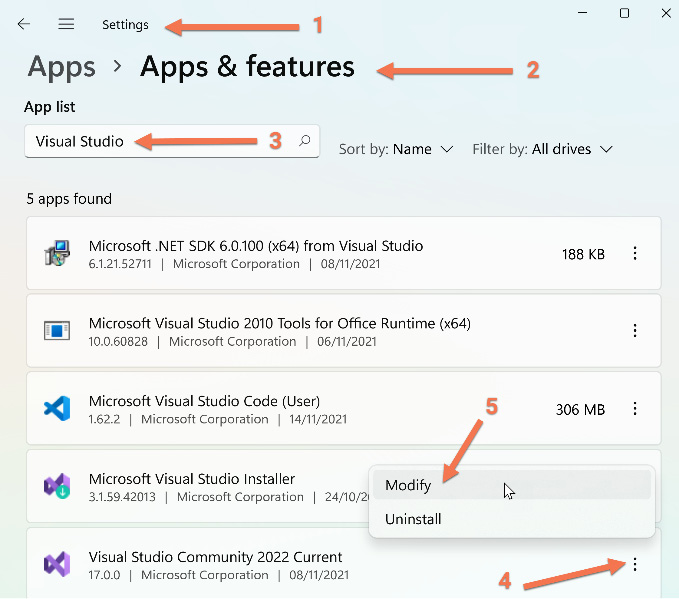Click the search magnifier icon in App list
679x599 pixels.
(305, 140)
